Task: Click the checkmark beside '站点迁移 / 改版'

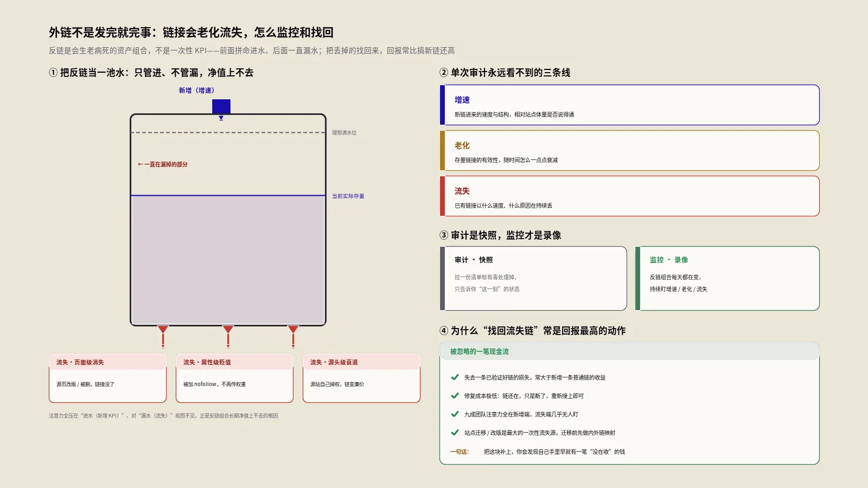Action: pos(455,433)
